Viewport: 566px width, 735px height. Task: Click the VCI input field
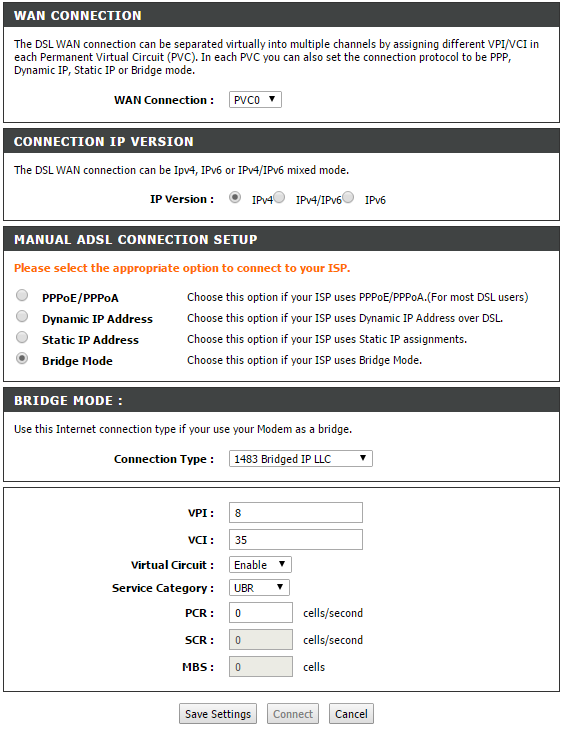coord(295,540)
